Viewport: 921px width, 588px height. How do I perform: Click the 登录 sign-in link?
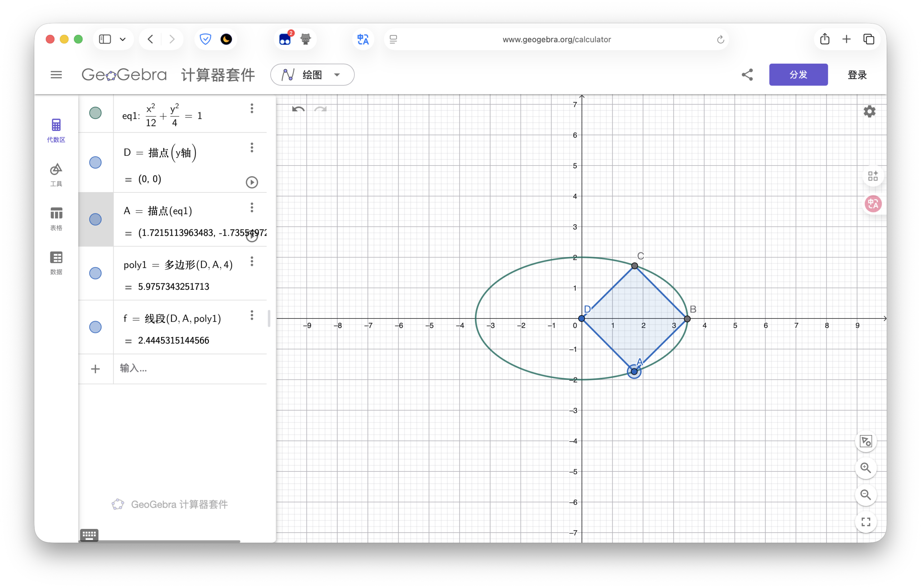click(x=857, y=75)
